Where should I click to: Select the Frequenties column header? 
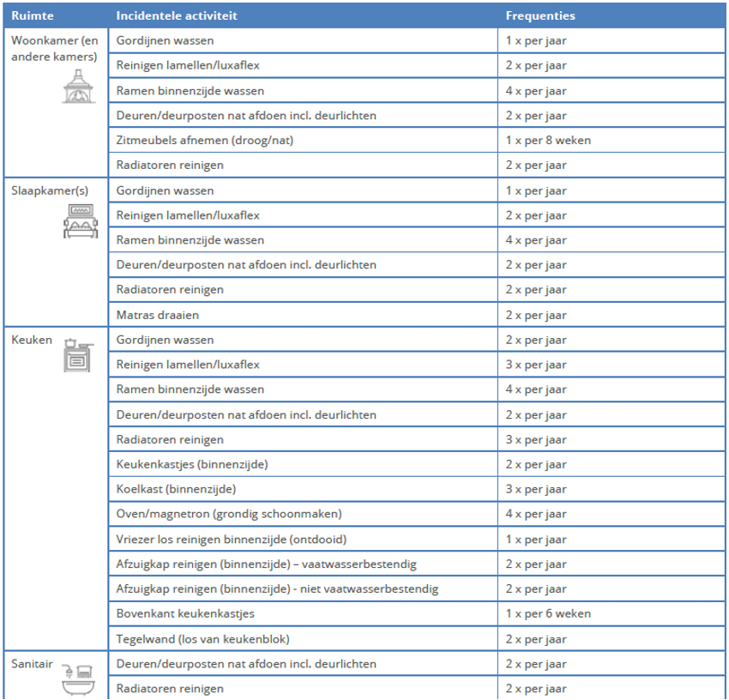pos(540,15)
